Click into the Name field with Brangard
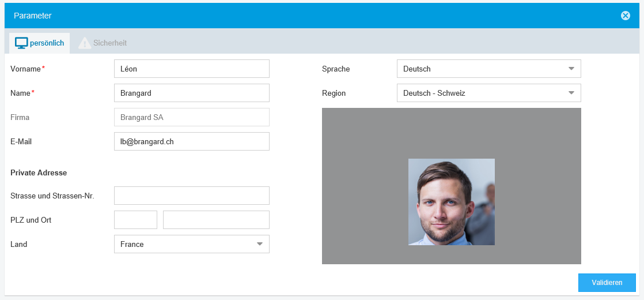Image resolution: width=644 pixels, height=300 pixels. point(191,93)
